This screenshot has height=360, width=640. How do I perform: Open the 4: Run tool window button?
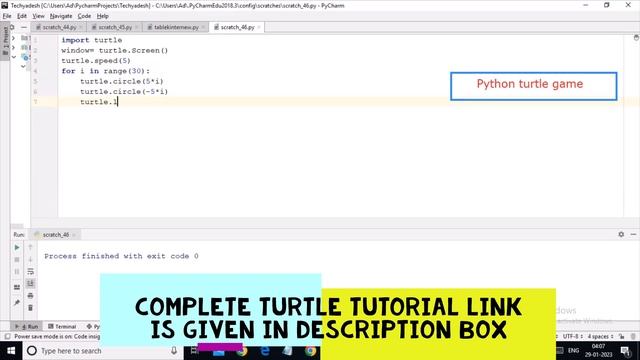pyautogui.click(x=26, y=327)
